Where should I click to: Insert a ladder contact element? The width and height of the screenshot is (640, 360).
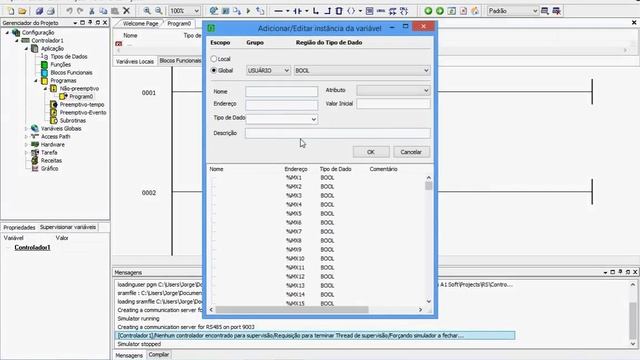[x=298, y=11]
